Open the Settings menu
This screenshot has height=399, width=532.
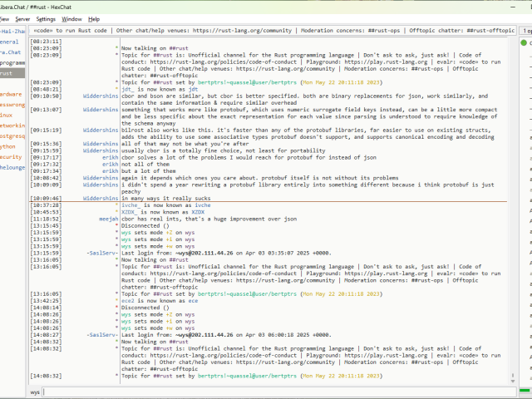pyautogui.click(x=46, y=18)
